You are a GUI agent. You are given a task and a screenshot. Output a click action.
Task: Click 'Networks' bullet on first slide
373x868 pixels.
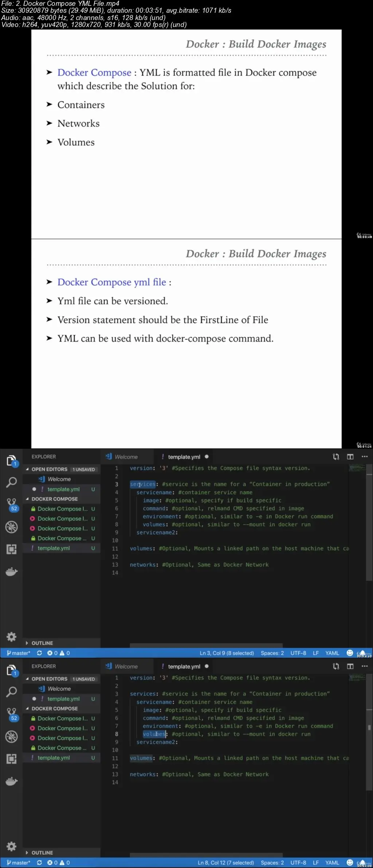[78, 123]
